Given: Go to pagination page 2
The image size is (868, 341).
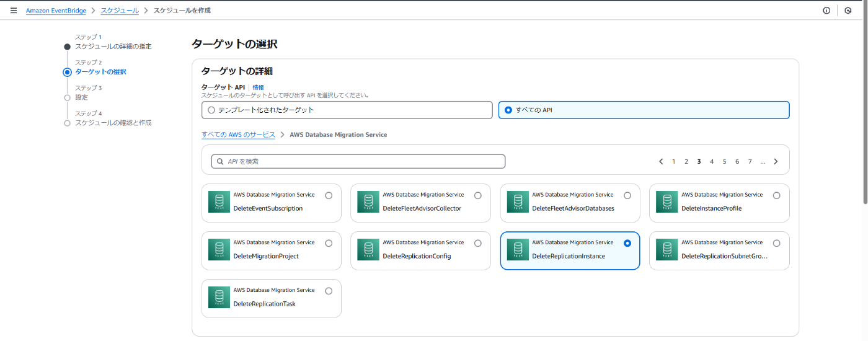Looking at the screenshot, I should pyautogui.click(x=686, y=161).
